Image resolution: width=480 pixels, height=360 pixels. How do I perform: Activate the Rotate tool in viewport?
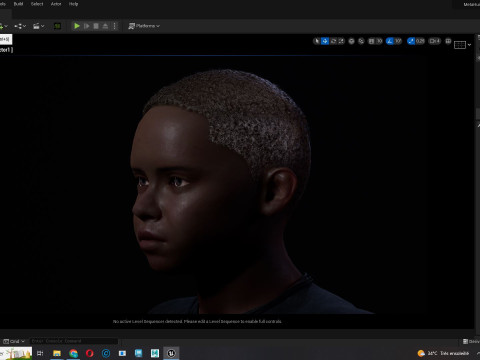coord(333,41)
